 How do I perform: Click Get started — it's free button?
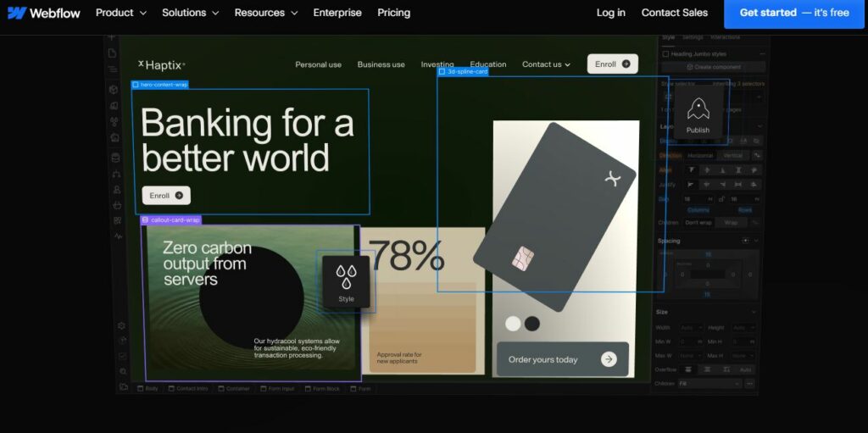794,13
